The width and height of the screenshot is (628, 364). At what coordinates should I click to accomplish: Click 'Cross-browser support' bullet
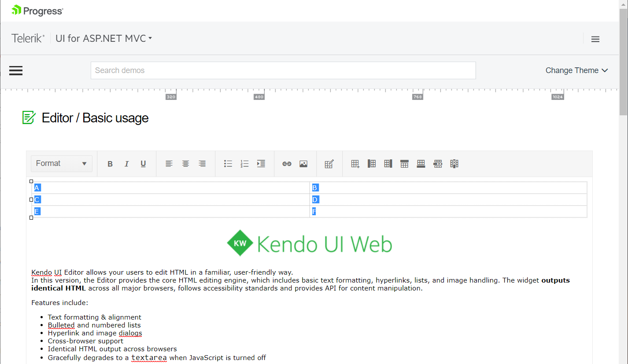click(85, 341)
